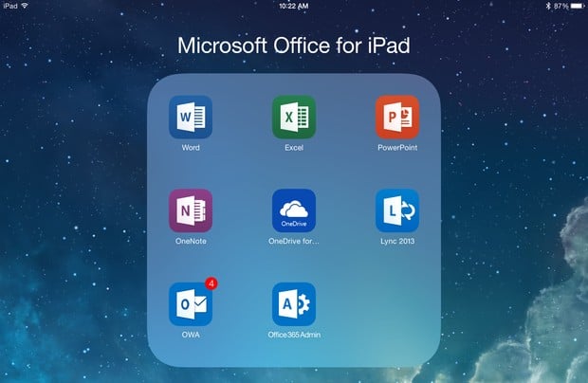Tap the iPad carrier label
The height and width of the screenshot is (383, 588).
point(10,6)
